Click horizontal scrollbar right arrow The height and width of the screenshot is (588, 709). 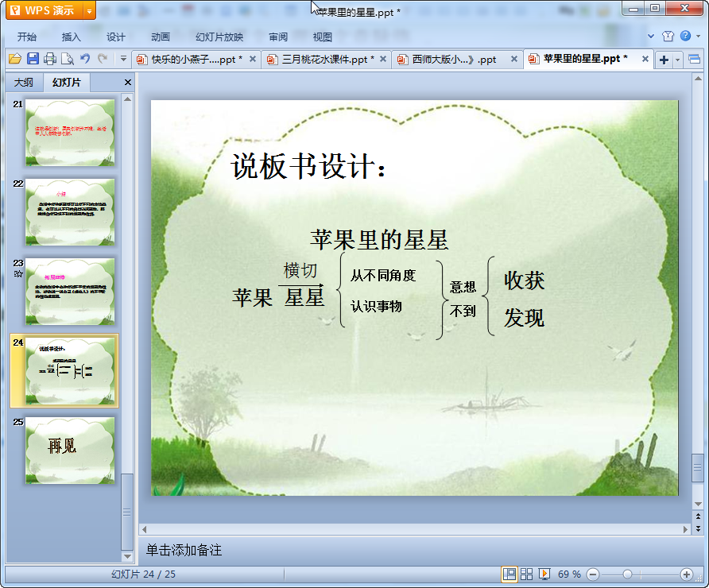[685, 528]
